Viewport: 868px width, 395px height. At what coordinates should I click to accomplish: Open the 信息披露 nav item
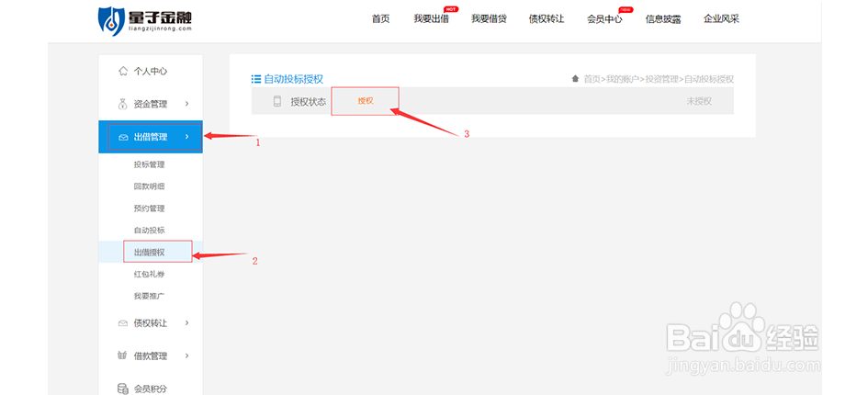point(662,19)
